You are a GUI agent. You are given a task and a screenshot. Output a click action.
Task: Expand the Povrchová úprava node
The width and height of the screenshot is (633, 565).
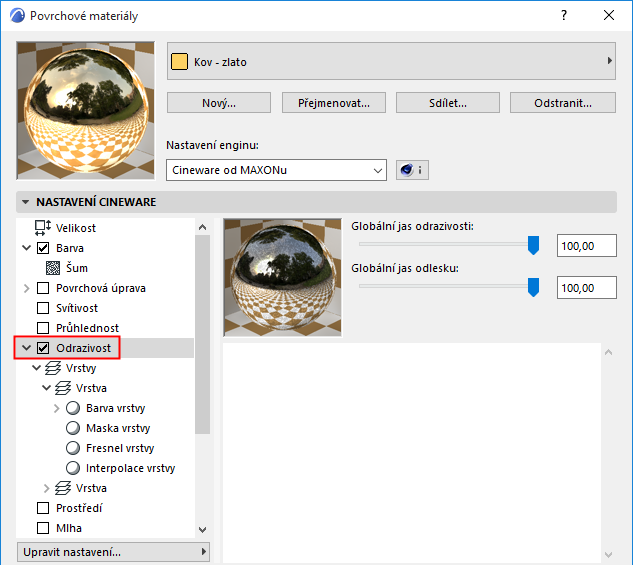27,288
